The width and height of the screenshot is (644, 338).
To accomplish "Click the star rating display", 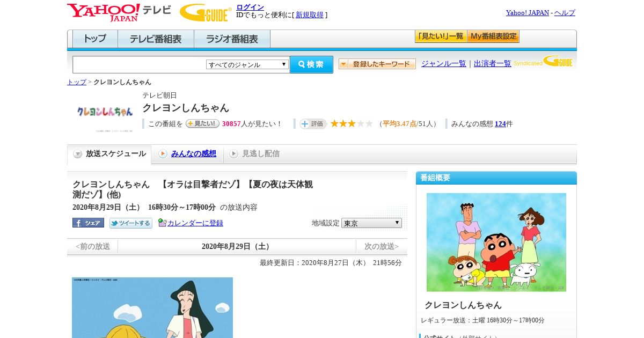I will tap(352, 123).
